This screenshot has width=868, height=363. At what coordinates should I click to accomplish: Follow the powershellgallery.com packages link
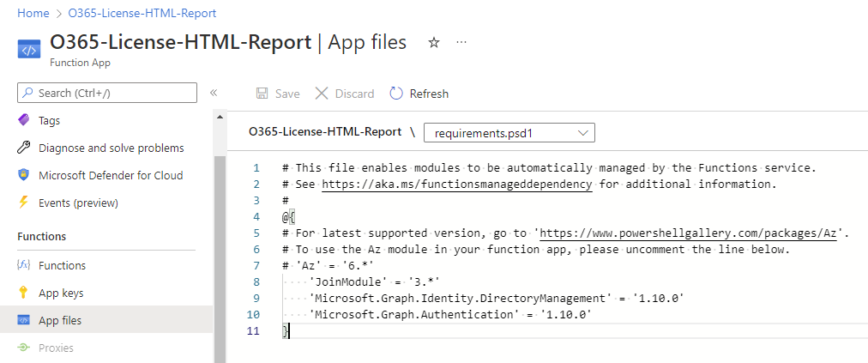tap(688, 233)
